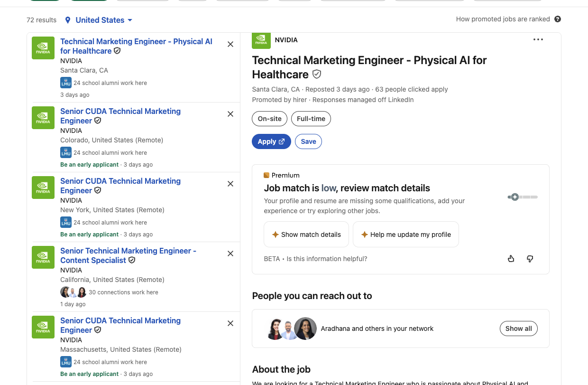Click LMU school icon on the Colorado card

(x=66, y=152)
